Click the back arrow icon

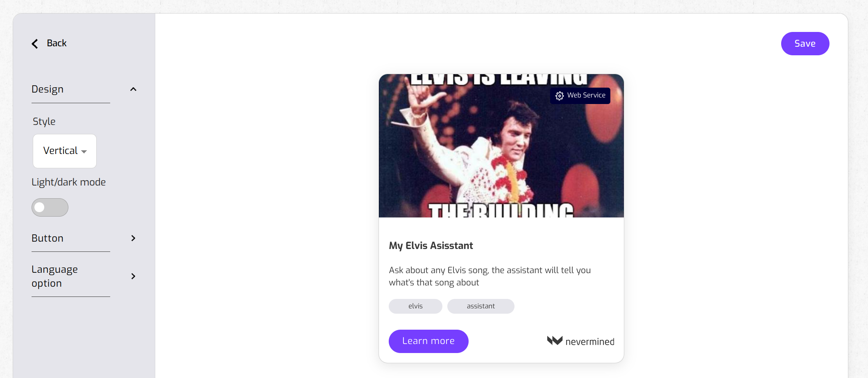(x=35, y=44)
